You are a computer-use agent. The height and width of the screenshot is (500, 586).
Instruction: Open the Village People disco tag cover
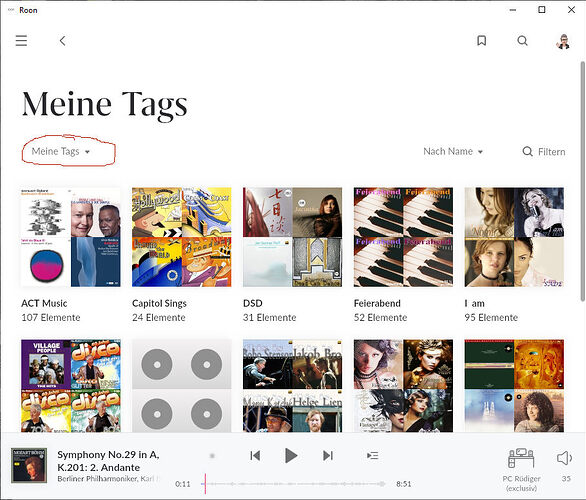pyautogui.click(x=71, y=386)
